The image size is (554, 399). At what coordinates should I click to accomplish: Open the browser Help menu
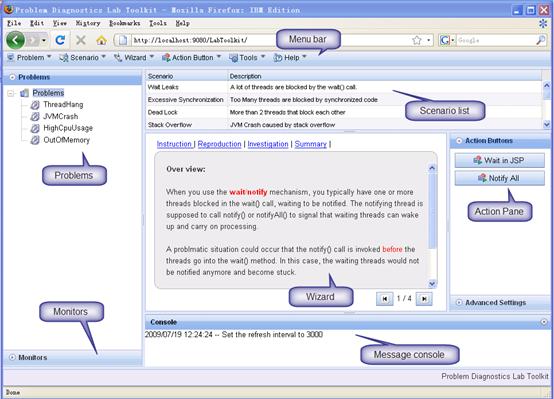(183, 23)
